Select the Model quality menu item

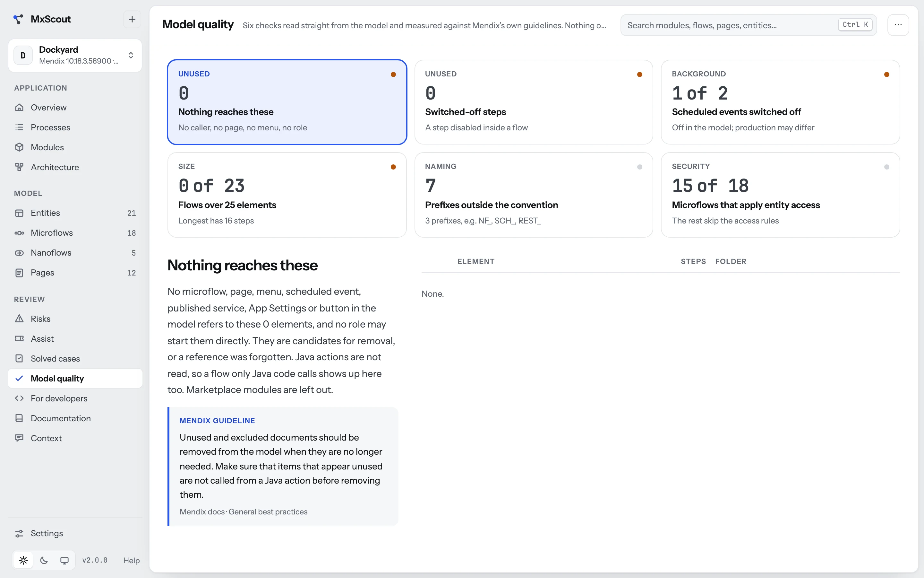click(75, 379)
